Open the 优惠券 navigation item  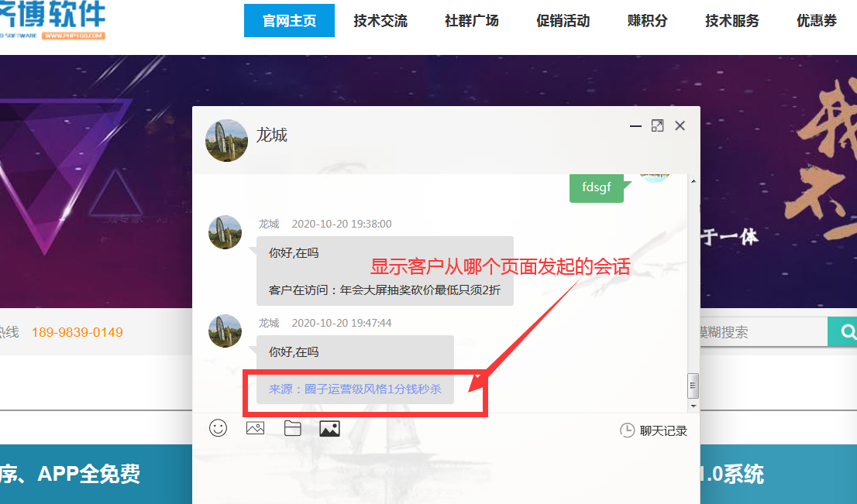point(817,21)
